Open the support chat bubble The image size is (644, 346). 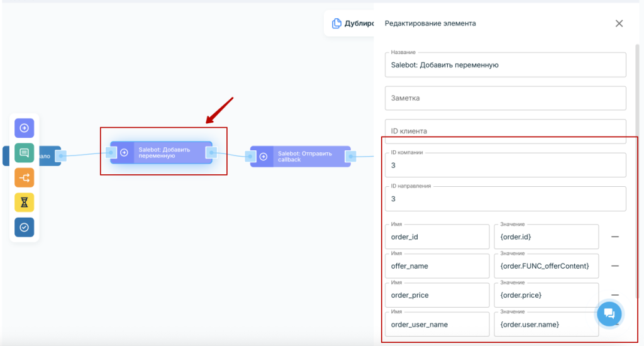click(x=609, y=314)
